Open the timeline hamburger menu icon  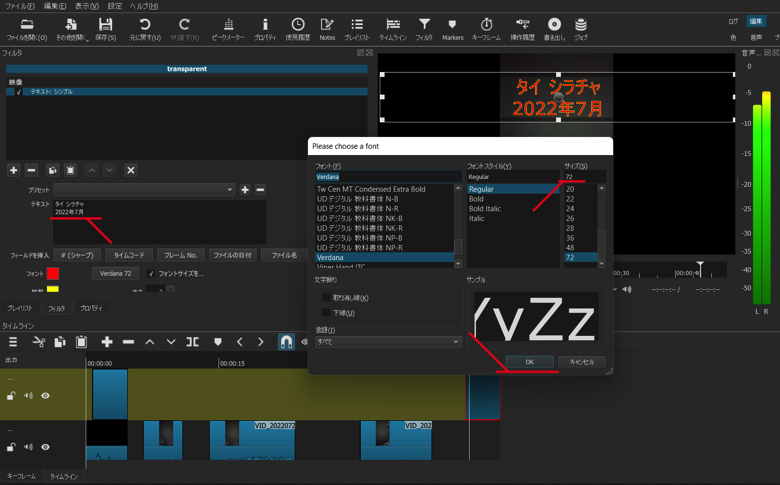coord(13,342)
